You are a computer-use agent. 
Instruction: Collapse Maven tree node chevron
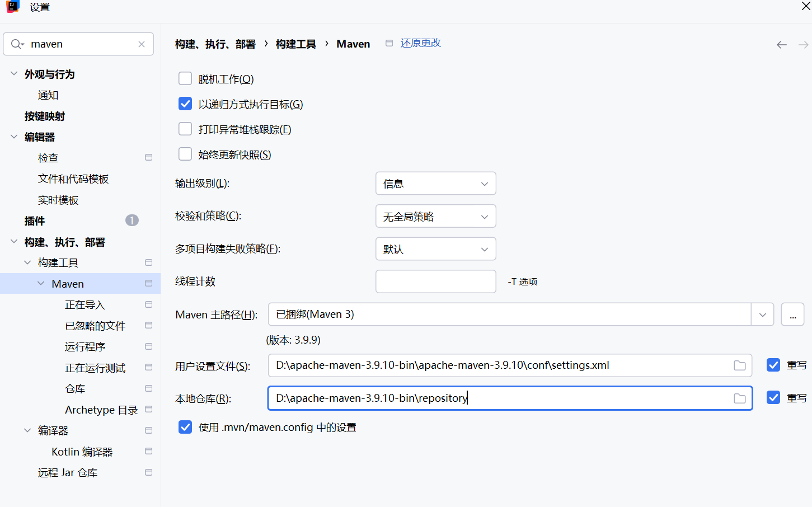tap(41, 283)
